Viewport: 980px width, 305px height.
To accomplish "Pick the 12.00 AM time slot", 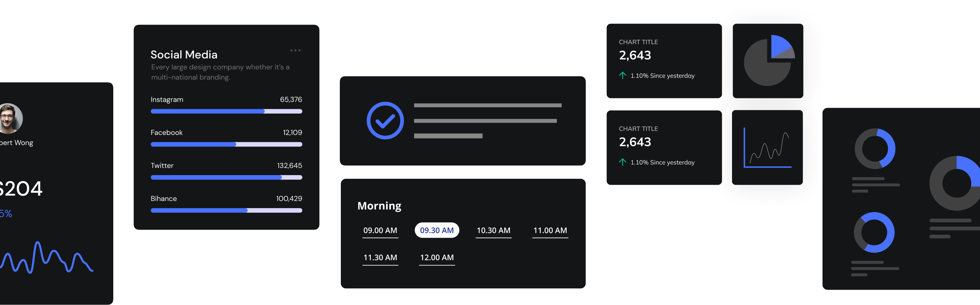I will pyautogui.click(x=437, y=257).
